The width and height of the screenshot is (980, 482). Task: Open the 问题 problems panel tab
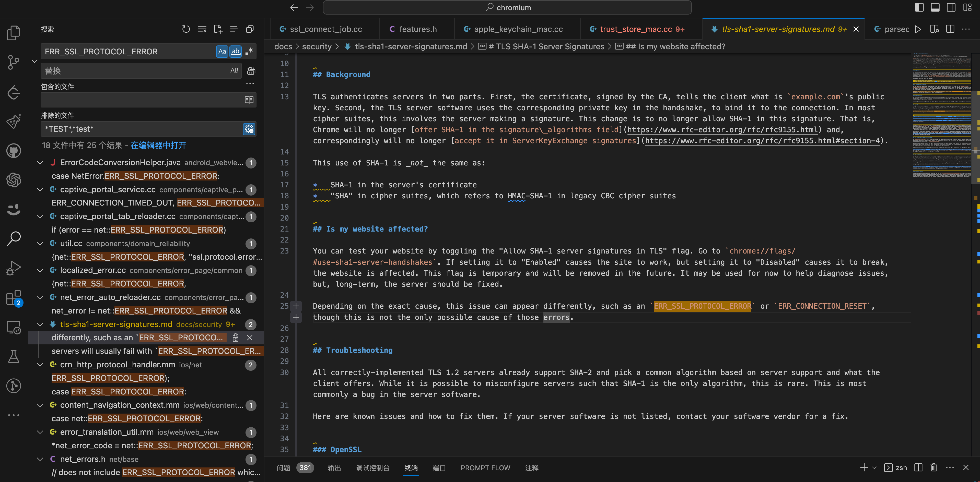click(x=283, y=467)
